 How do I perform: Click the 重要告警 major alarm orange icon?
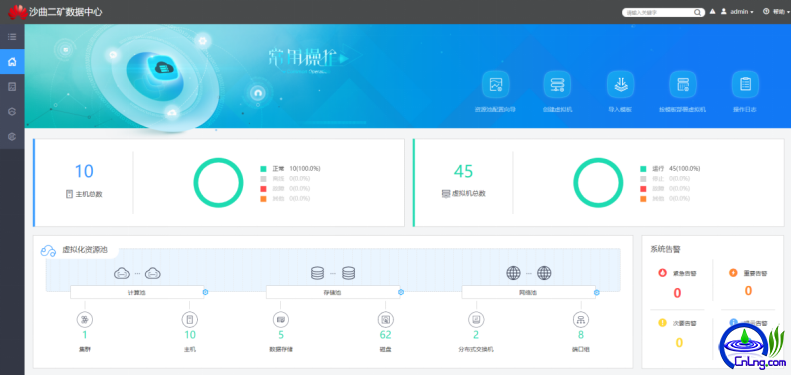(x=733, y=273)
